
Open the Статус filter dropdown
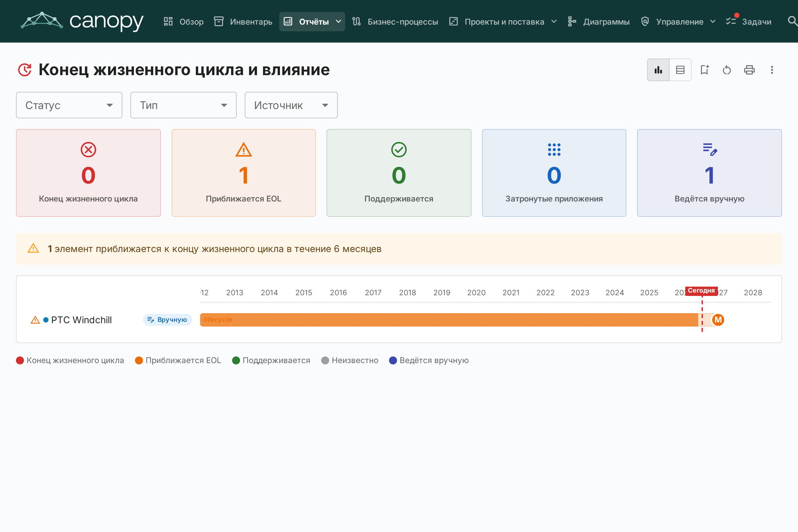click(x=69, y=105)
